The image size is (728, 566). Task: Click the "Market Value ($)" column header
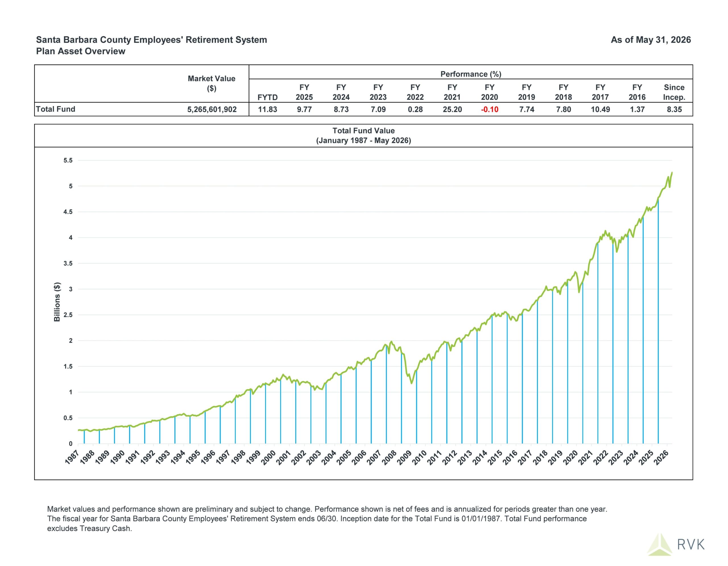(211, 83)
